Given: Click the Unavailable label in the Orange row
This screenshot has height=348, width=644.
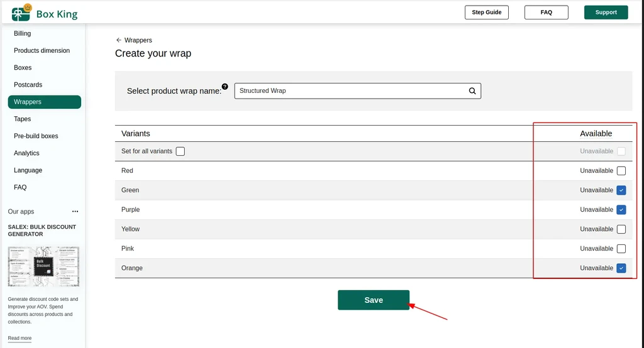Looking at the screenshot, I should point(596,268).
